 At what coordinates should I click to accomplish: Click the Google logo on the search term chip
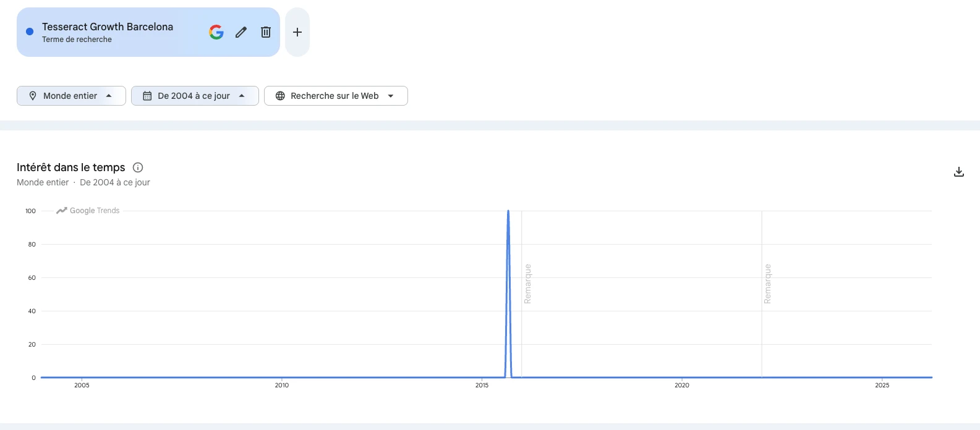point(216,32)
